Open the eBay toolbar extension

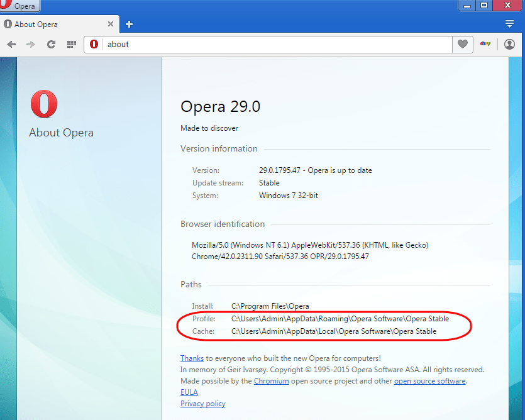coord(485,44)
